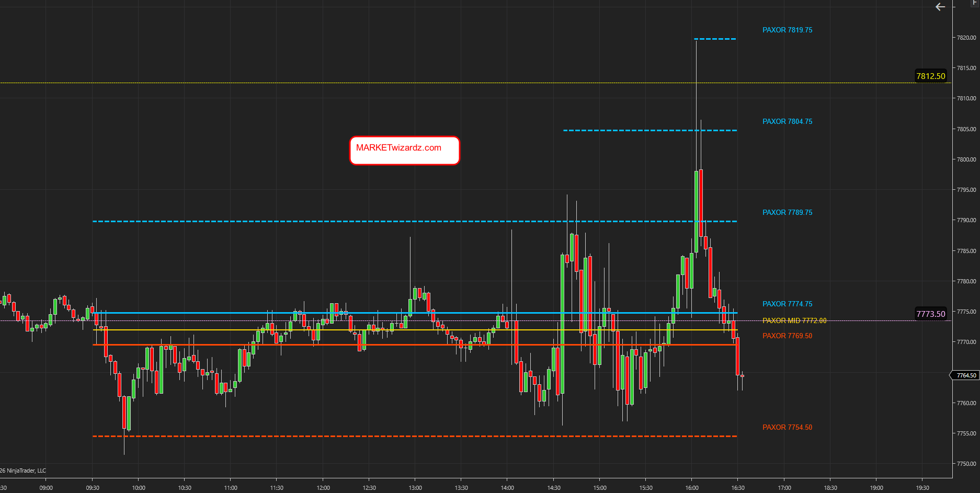Click the 14:00 time axis label
This screenshot has width=980, height=493.
click(x=507, y=488)
